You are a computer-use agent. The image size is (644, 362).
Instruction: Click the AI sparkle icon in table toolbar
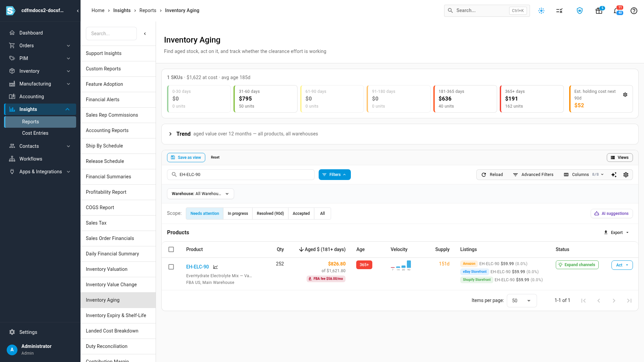tap(614, 175)
